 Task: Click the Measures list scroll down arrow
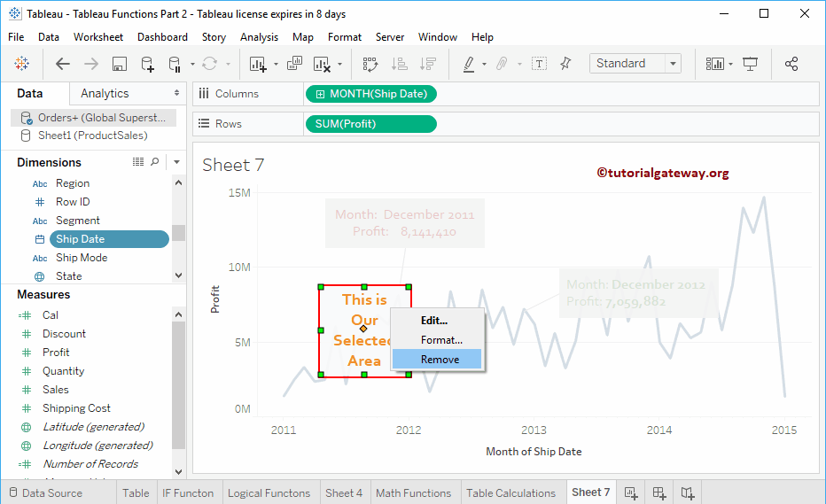(178, 472)
